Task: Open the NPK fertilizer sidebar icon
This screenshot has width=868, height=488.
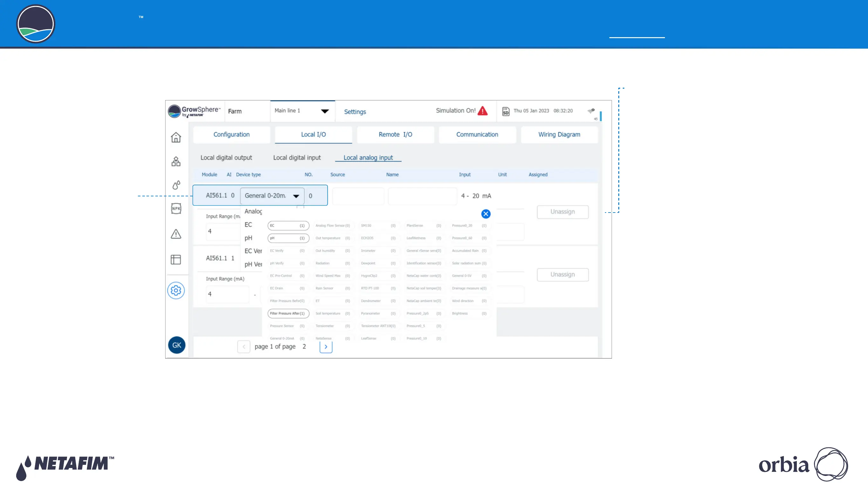Action: pos(176,209)
